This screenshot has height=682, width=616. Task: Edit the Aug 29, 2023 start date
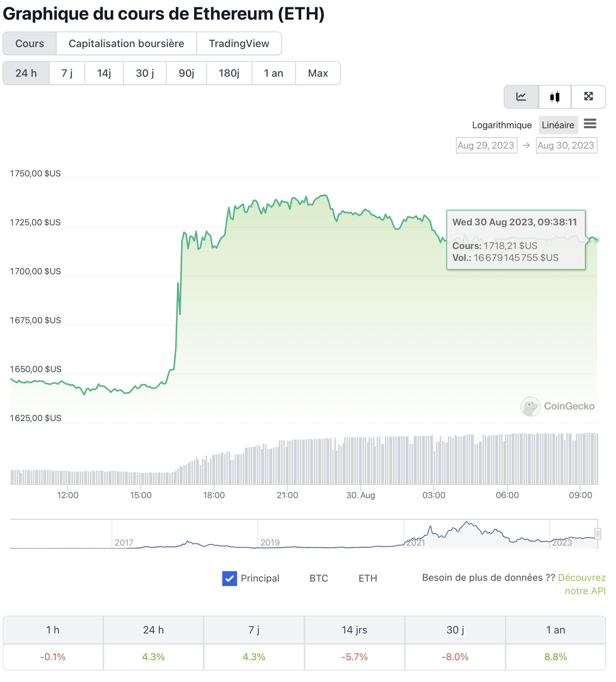click(x=486, y=145)
